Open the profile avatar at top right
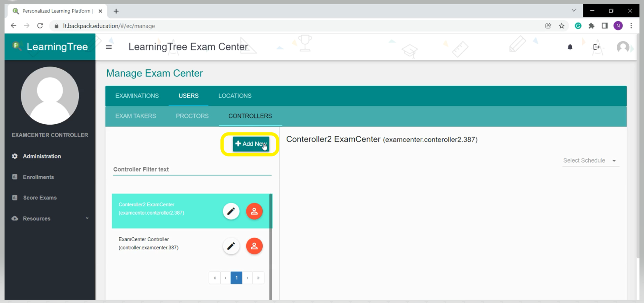The height and width of the screenshot is (303, 644). [x=623, y=47]
